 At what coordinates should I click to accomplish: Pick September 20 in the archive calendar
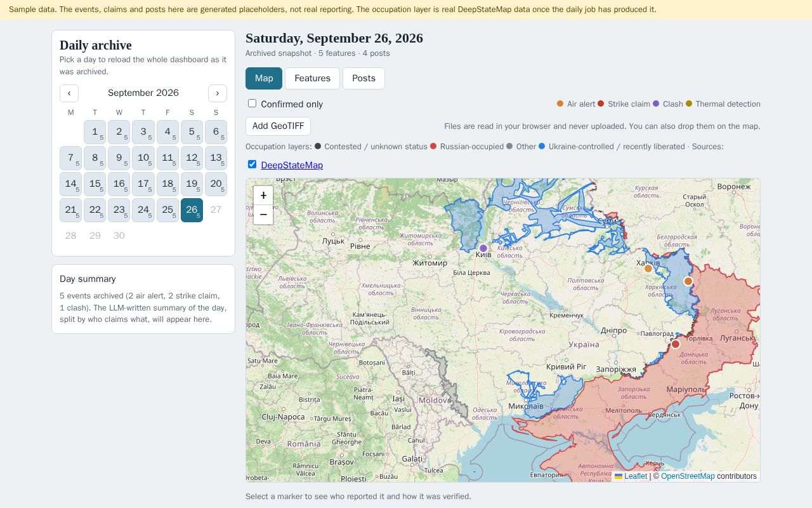[x=216, y=184]
